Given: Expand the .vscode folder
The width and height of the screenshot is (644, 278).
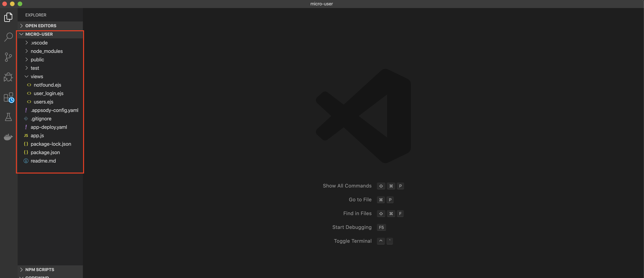Looking at the screenshot, I should 50,43.
